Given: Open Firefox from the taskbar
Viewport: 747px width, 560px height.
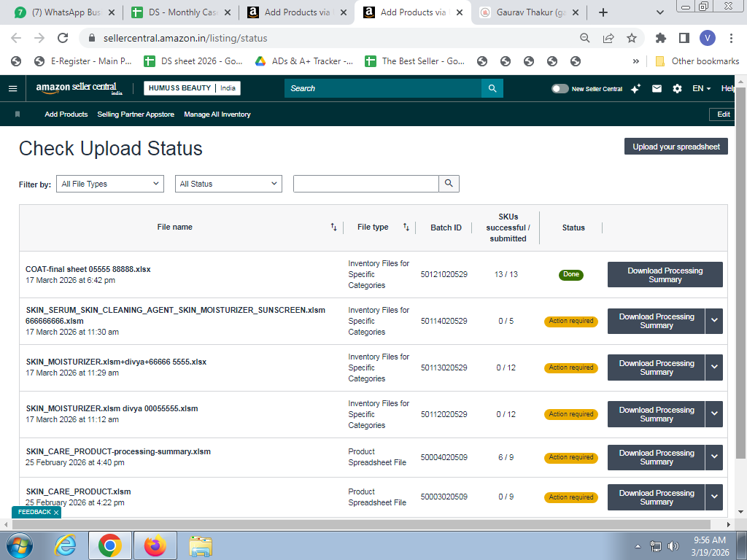Looking at the screenshot, I should pos(155,545).
